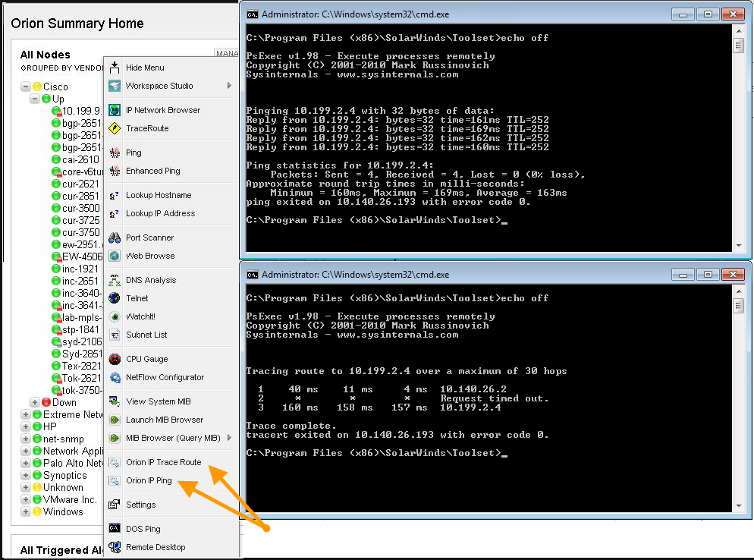Screen dimensions: 754x560
Task: Click the Lookup IP Address icon
Action: (x=115, y=213)
